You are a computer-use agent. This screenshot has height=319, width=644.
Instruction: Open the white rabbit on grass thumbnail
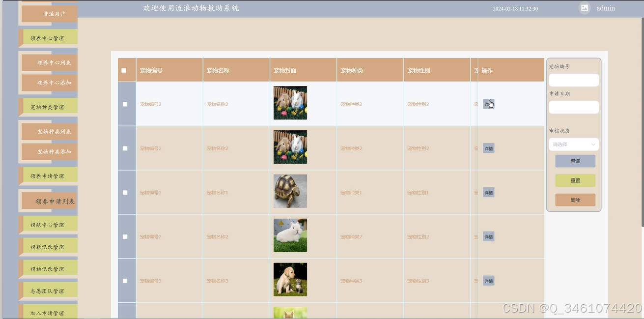point(290,235)
